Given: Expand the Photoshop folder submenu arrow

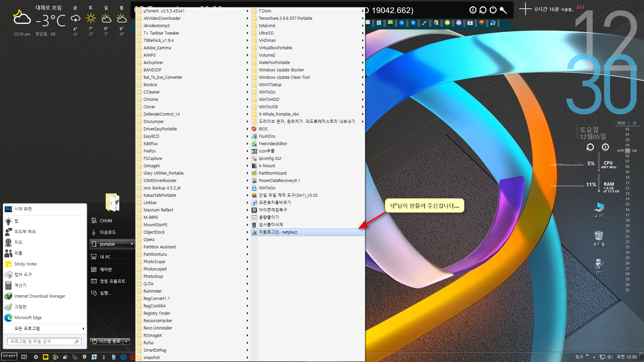Looking at the screenshot, I should pos(248,277).
